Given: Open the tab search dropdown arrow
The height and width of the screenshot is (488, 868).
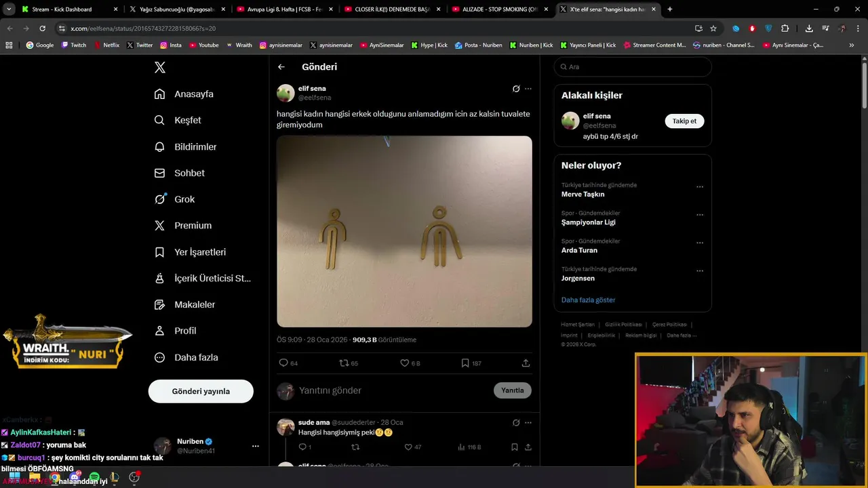Looking at the screenshot, I should [x=9, y=9].
